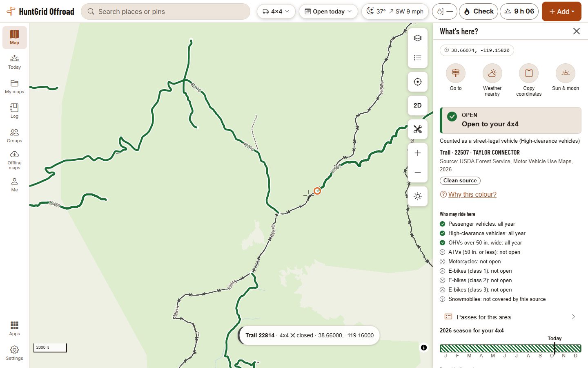
Task: Open the Apps grid
Action: [15, 328]
